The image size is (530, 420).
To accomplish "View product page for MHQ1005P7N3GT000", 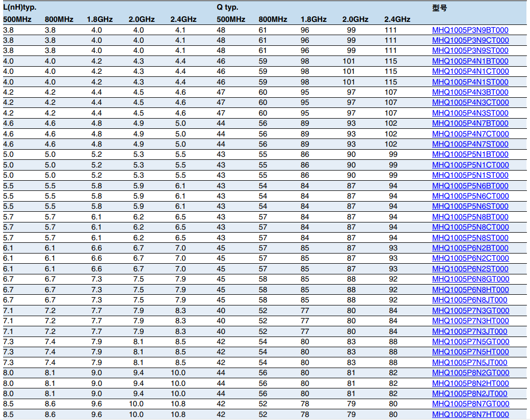I will pyautogui.click(x=470, y=311).
